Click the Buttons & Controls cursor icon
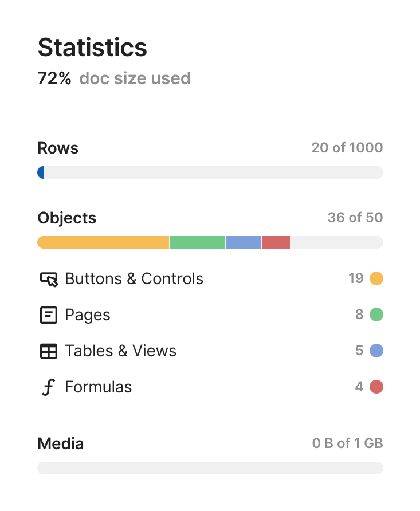This screenshot has width=420, height=511. coord(49,279)
